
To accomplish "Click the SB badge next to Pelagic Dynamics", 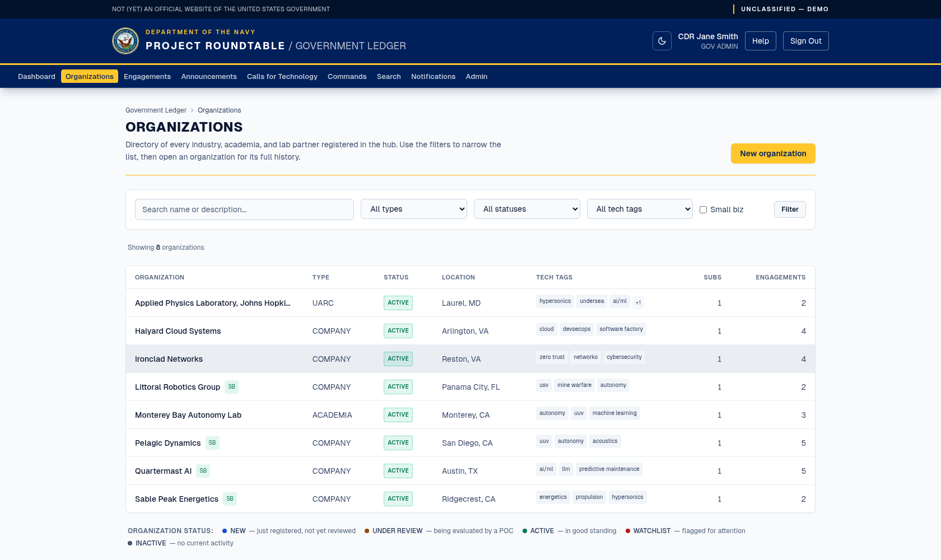I will [212, 443].
